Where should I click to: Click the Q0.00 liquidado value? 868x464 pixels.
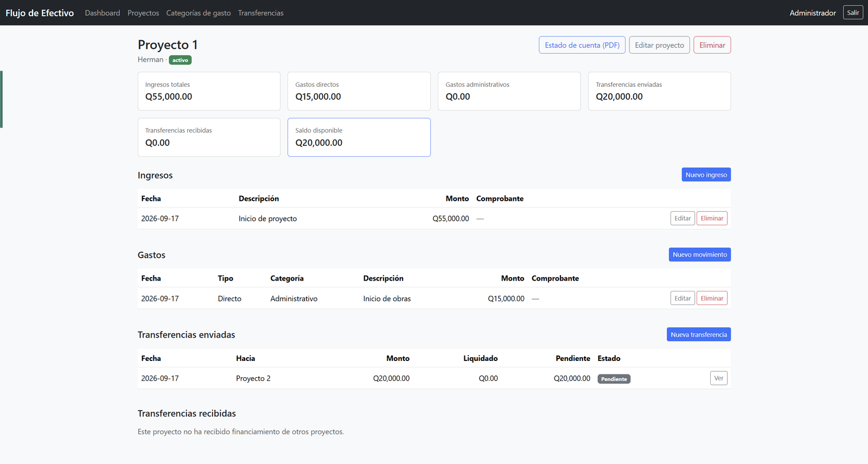(x=488, y=378)
